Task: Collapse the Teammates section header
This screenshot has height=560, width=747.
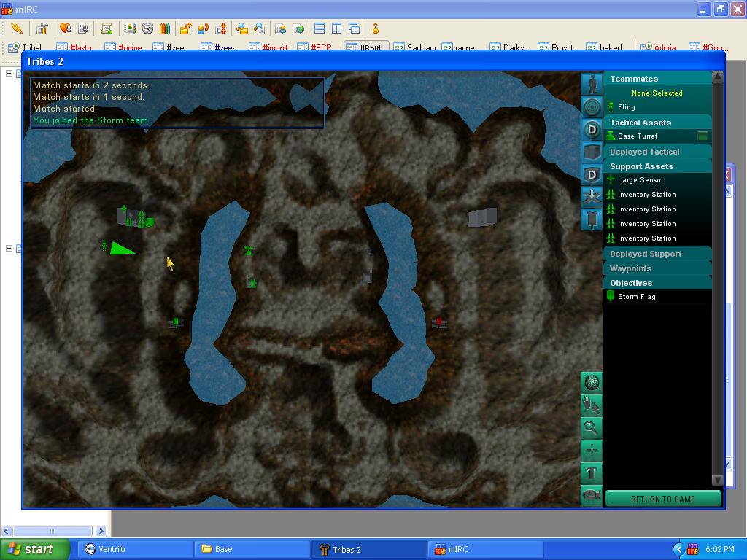Action: coord(657,79)
